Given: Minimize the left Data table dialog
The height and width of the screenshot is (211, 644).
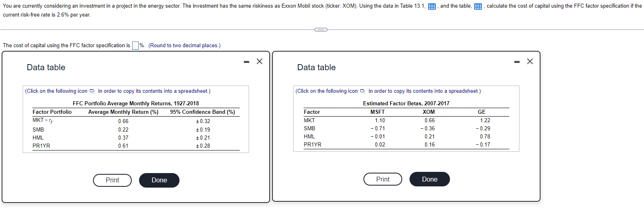Looking at the screenshot, I should (247, 62).
